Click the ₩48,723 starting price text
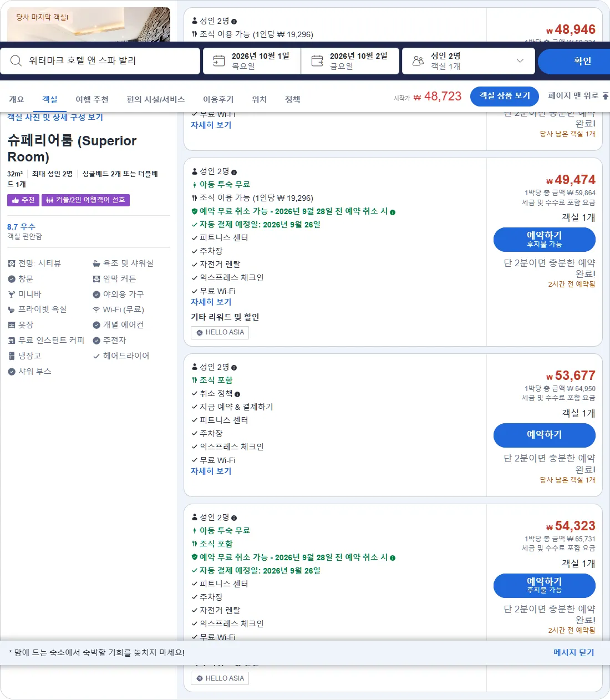This screenshot has height=700, width=610. pos(438,97)
